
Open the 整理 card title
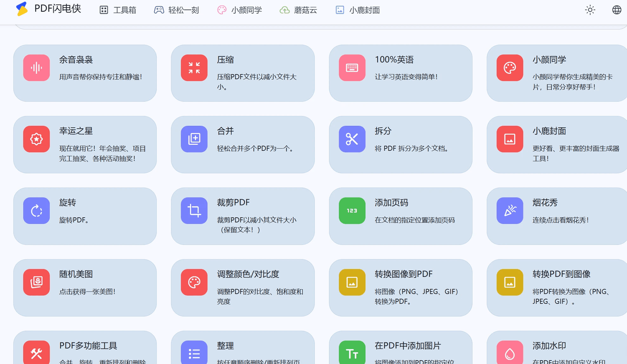(225, 345)
